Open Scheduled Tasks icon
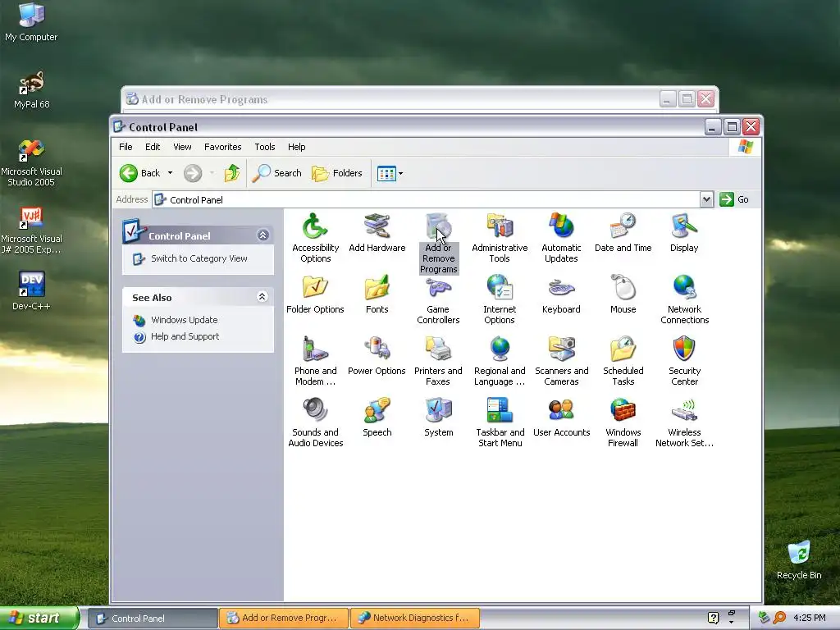The width and height of the screenshot is (840, 630). pos(623,361)
